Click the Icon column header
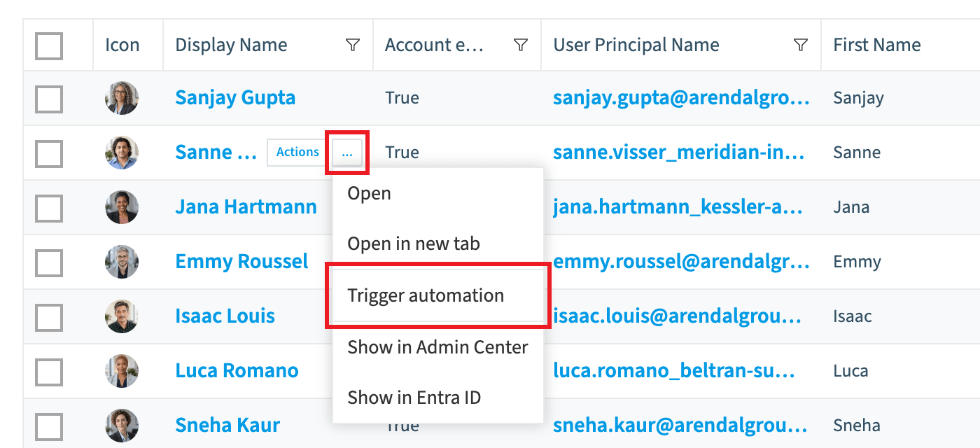This screenshot has width=980, height=448. point(122,45)
